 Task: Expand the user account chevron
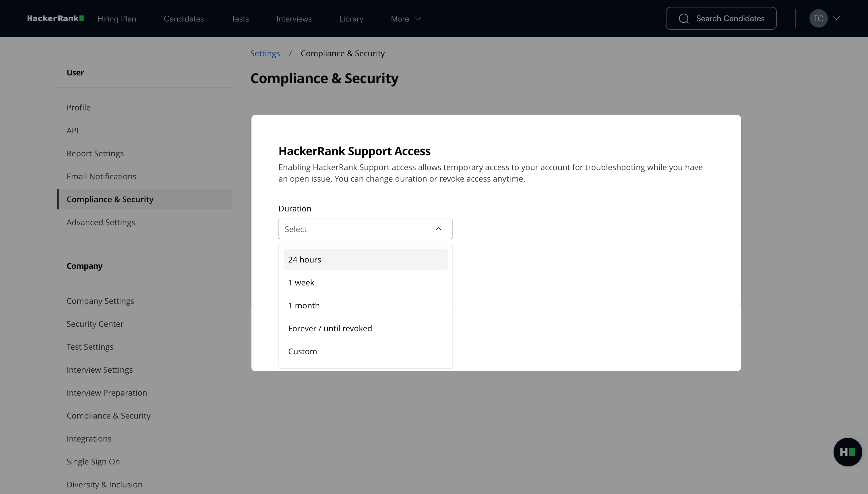[x=836, y=18]
